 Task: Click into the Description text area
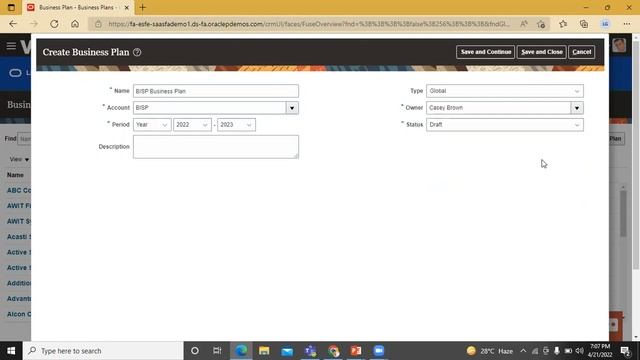click(x=216, y=147)
